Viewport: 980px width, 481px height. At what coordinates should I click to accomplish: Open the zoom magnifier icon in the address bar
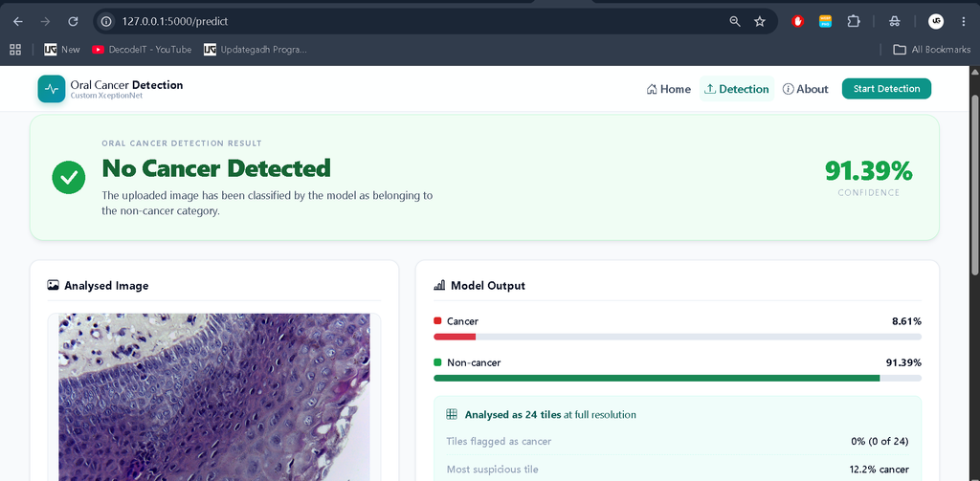click(735, 21)
